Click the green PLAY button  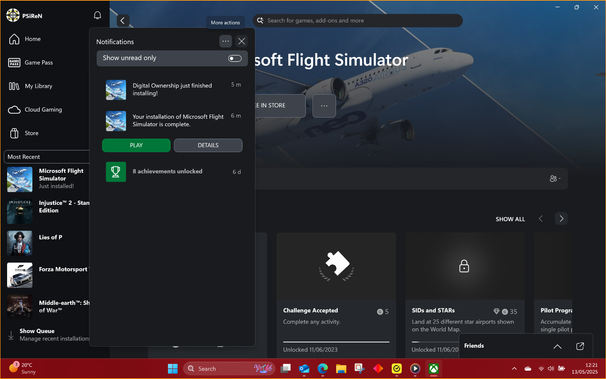pos(136,145)
